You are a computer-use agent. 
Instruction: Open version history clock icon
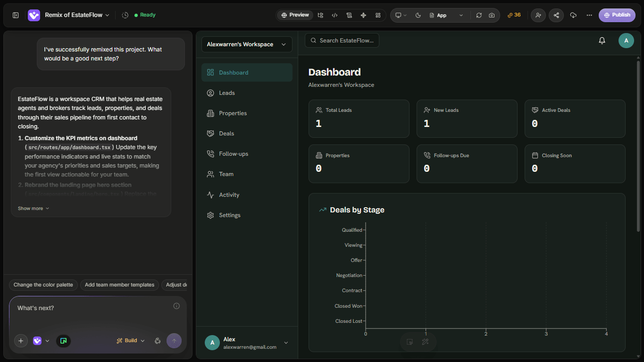click(125, 15)
